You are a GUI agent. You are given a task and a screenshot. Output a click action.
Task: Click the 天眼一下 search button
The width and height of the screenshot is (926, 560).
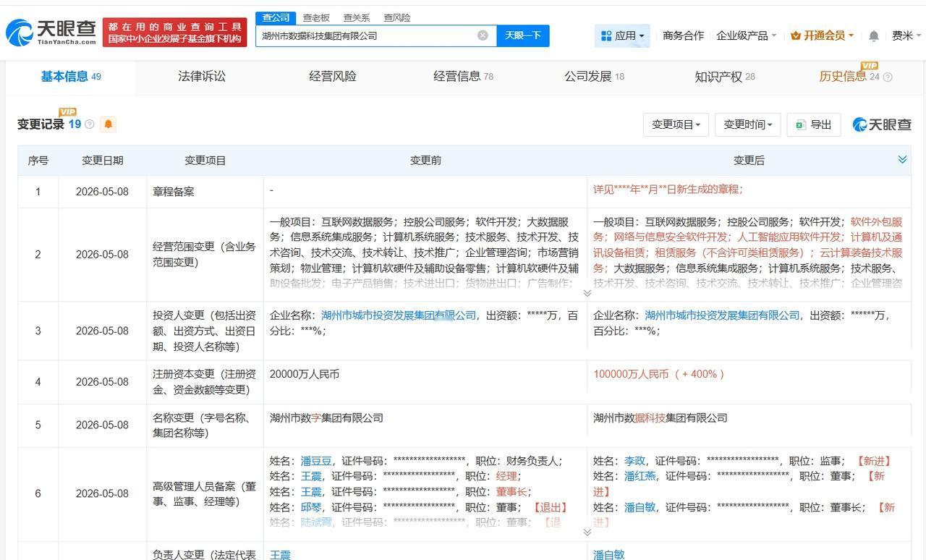pyautogui.click(x=523, y=35)
